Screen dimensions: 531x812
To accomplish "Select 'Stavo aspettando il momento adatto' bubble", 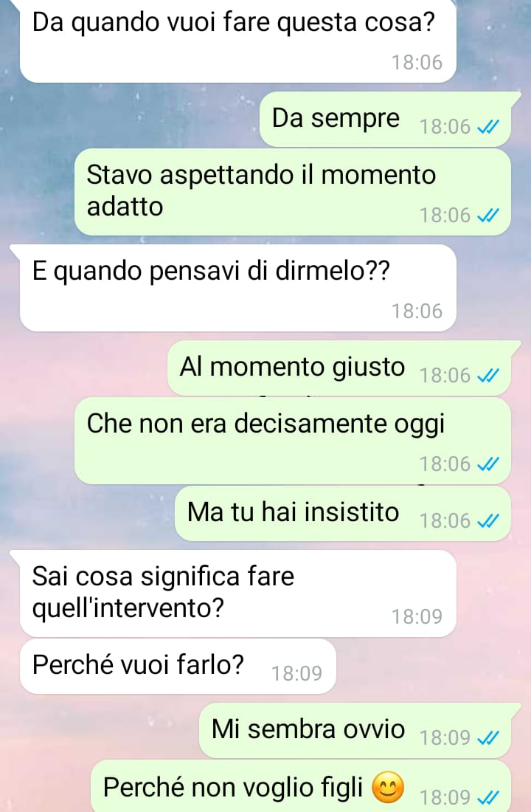I will (x=293, y=192).
